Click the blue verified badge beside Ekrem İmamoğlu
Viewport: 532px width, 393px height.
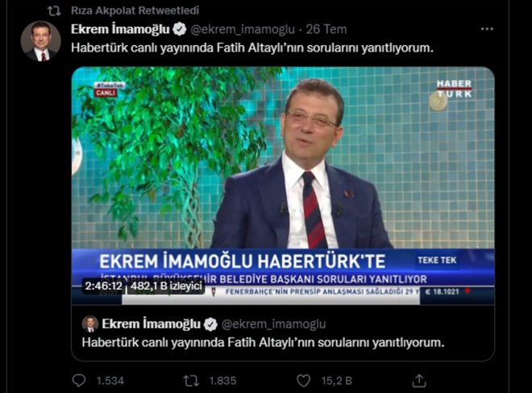180,30
